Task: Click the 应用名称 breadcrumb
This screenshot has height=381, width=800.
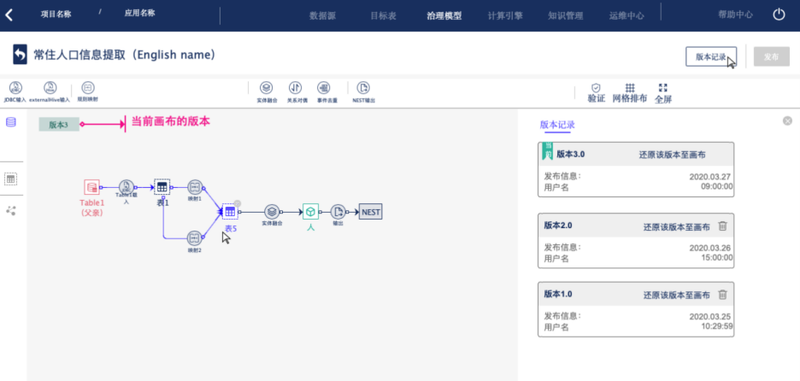Action: point(140,14)
